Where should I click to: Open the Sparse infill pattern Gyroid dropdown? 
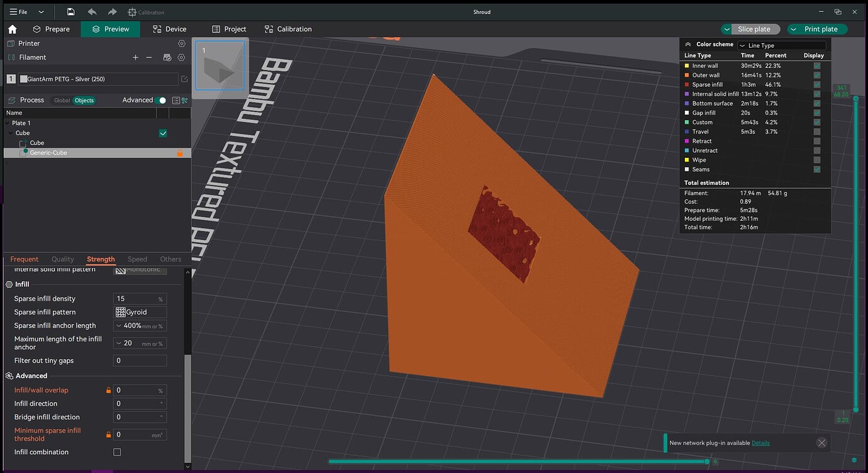[x=140, y=312]
